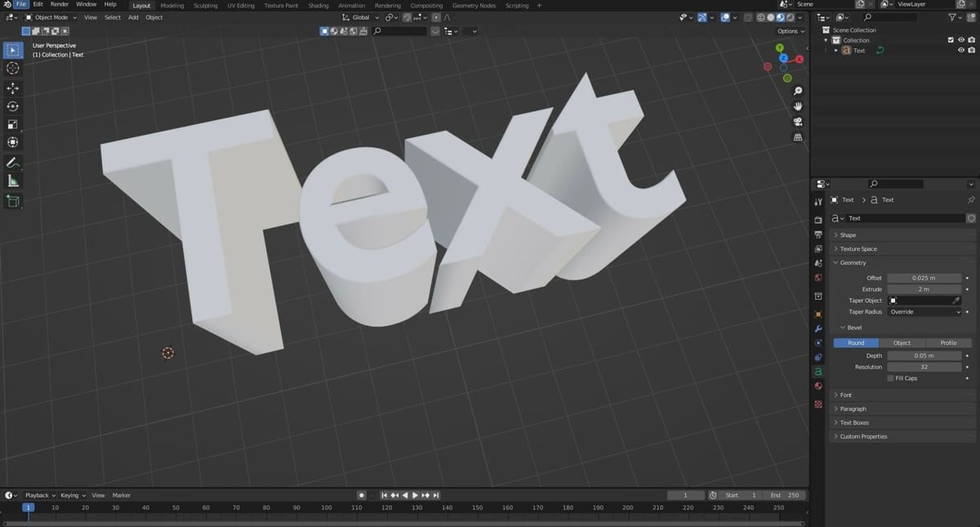This screenshot has width=980, height=527.
Task: Open the Scene properties tab
Action: coord(818,263)
